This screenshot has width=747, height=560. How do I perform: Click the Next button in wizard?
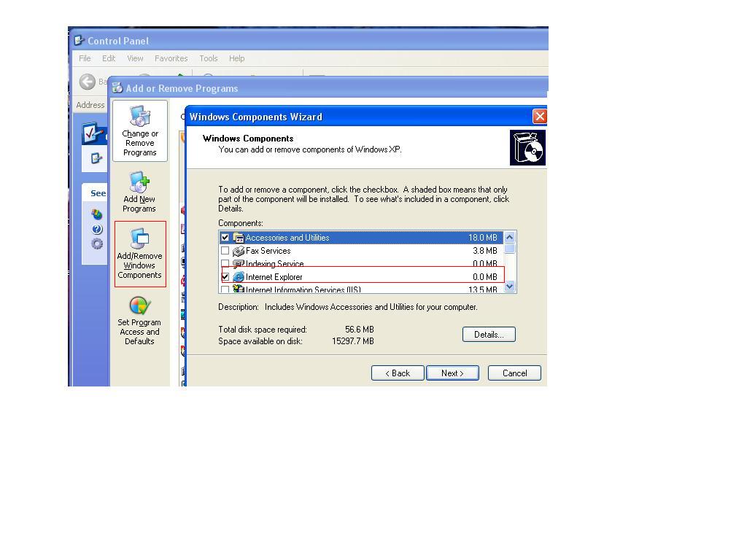(452, 373)
